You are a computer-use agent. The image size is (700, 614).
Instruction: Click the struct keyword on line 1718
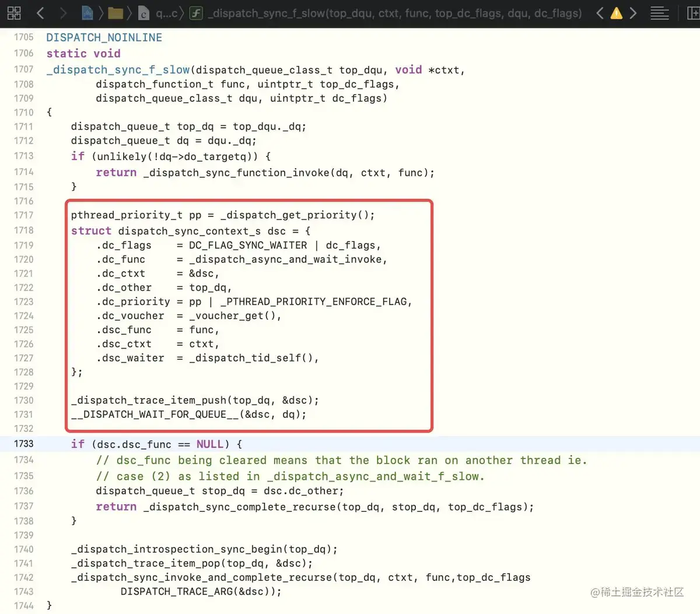[x=91, y=231]
